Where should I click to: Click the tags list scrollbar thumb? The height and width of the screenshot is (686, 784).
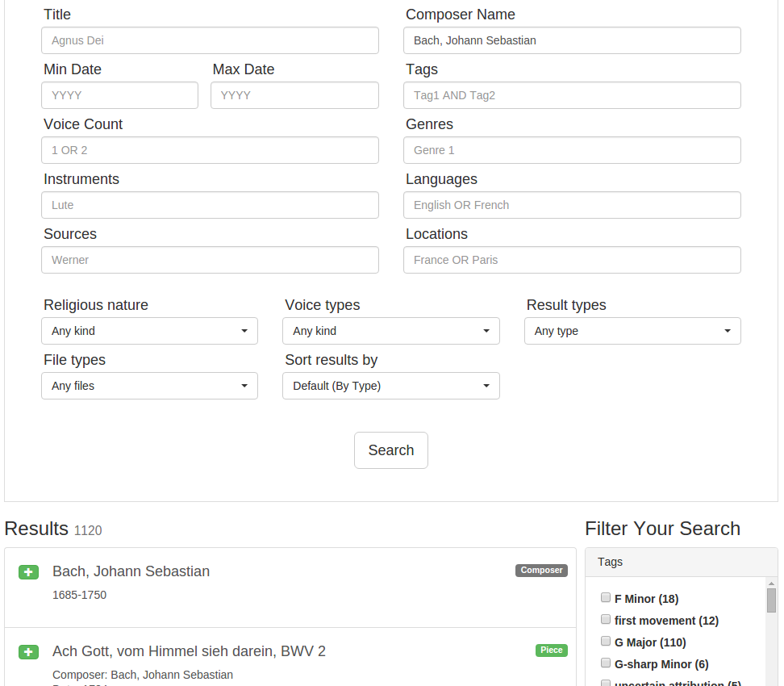(772, 600)
